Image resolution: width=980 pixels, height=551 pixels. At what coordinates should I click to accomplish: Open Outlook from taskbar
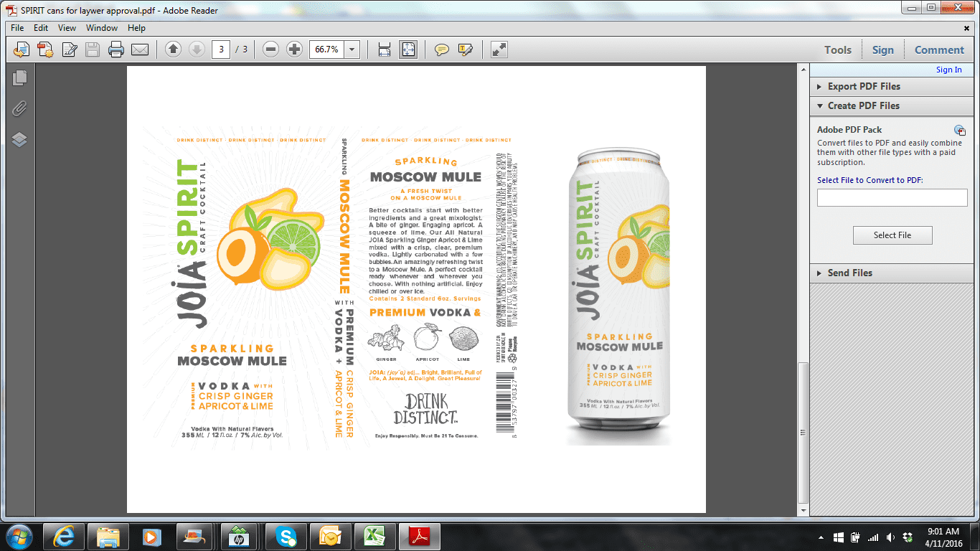[329, 537]
